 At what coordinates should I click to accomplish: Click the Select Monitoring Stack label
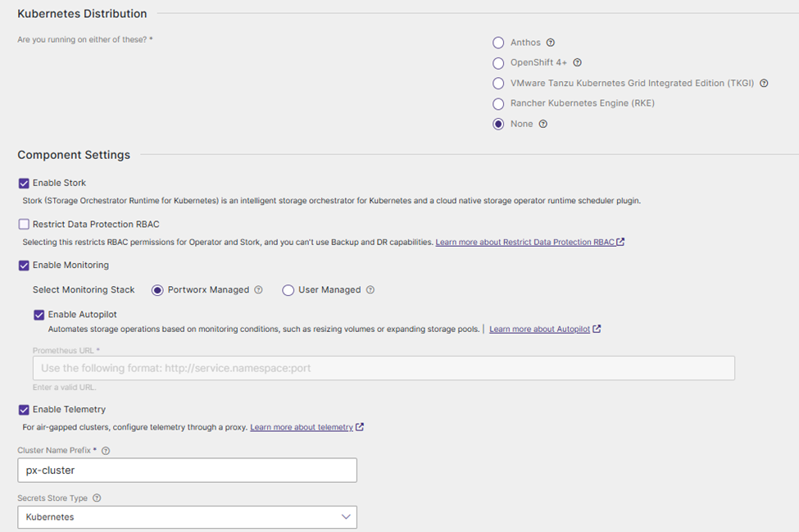point(84,290)
